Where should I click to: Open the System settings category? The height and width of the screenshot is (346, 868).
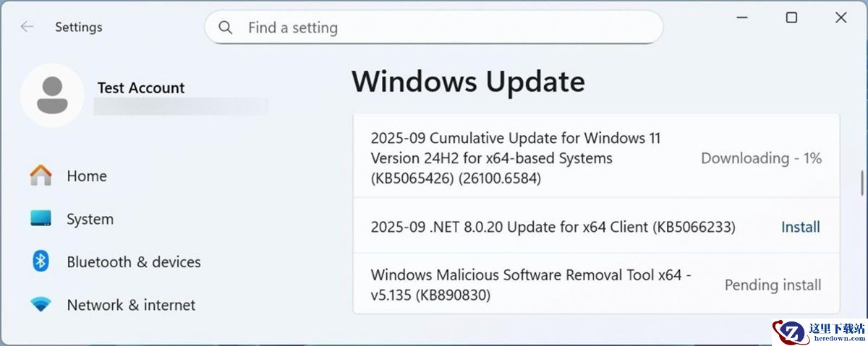(x=90, y=219)
